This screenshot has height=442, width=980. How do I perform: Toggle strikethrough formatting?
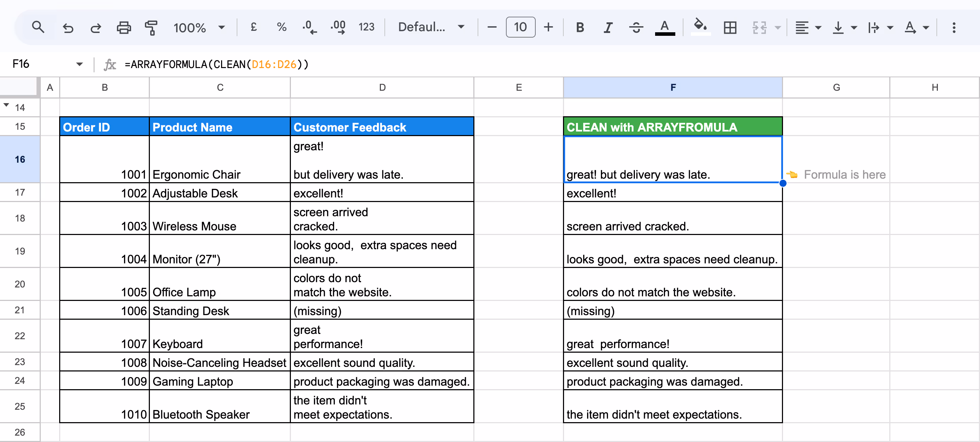(x=636, y=27)
